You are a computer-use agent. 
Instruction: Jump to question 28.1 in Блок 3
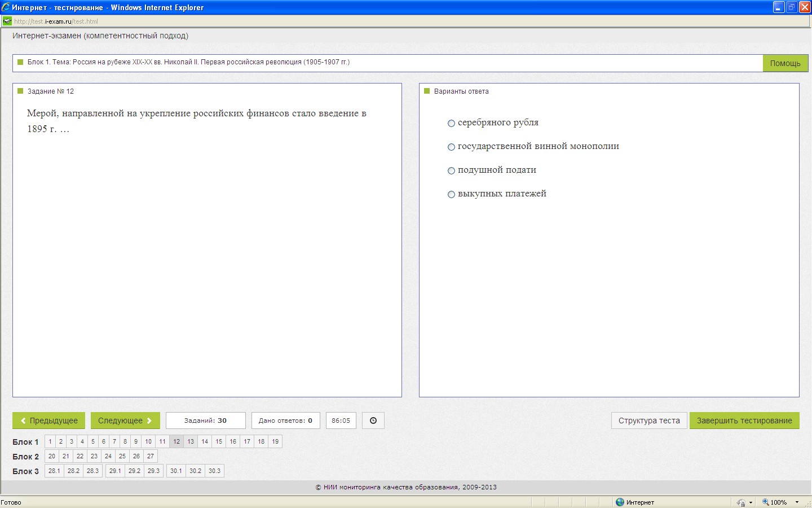click(x=54, y=471)
